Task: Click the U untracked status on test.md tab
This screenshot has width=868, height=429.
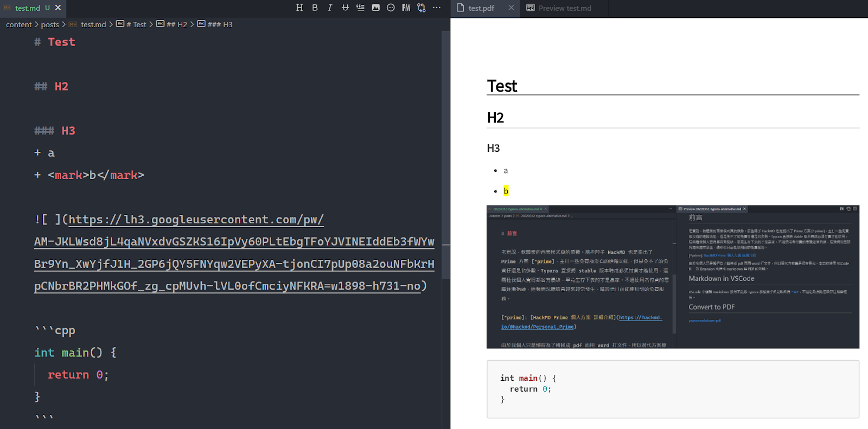Action: pos(47,8)
